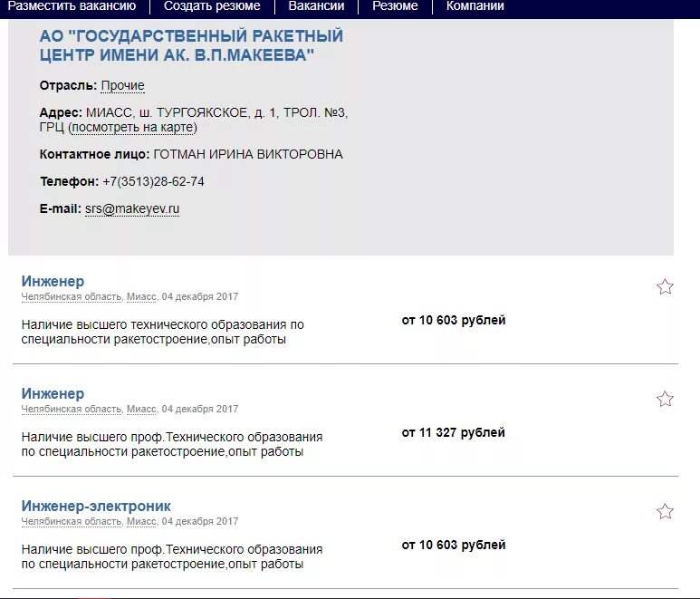
Task: Click date 04 декабря 2017 under Инженер-электроник
Action: (x=200, y=522)
